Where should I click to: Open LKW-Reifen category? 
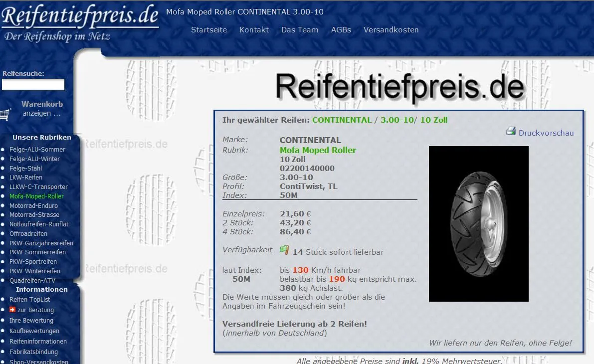click(26, 178)
